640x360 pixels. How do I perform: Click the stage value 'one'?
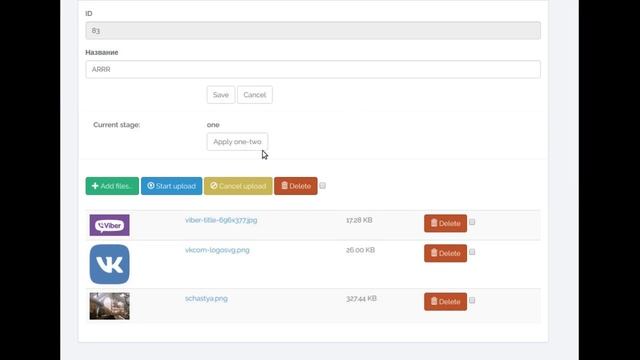(213, 125)
